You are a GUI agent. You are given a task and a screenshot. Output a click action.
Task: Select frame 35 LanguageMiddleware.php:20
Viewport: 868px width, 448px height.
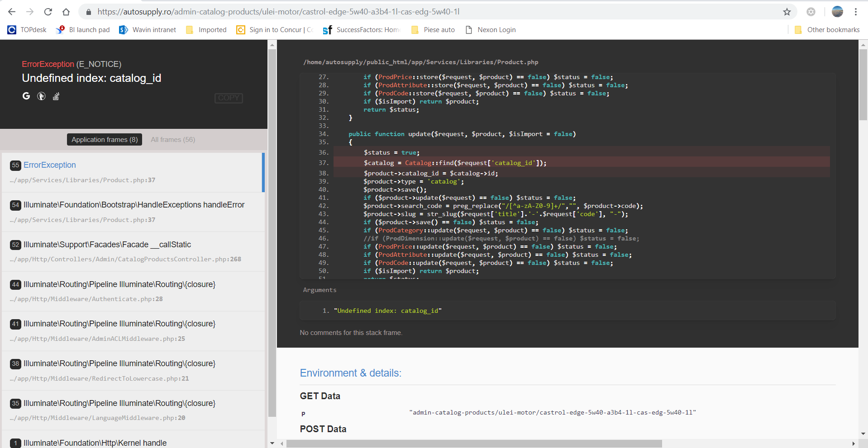tap(133, 410)
